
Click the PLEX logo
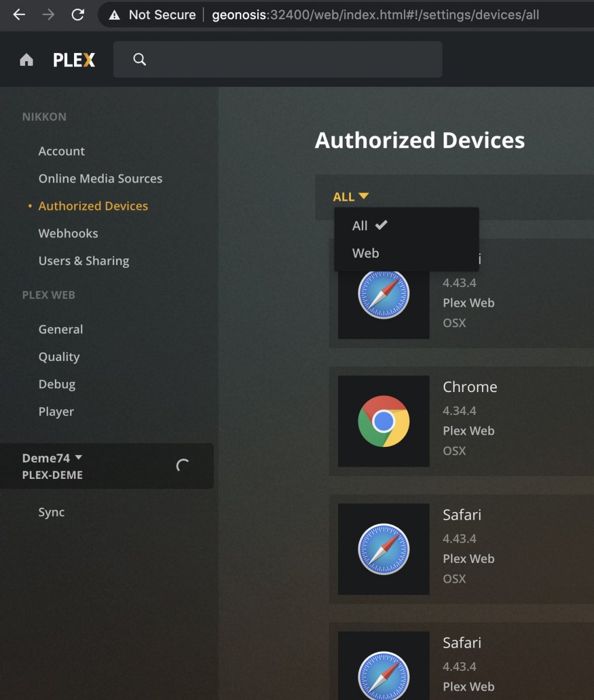pyautogui.click(x=74, y=60)
